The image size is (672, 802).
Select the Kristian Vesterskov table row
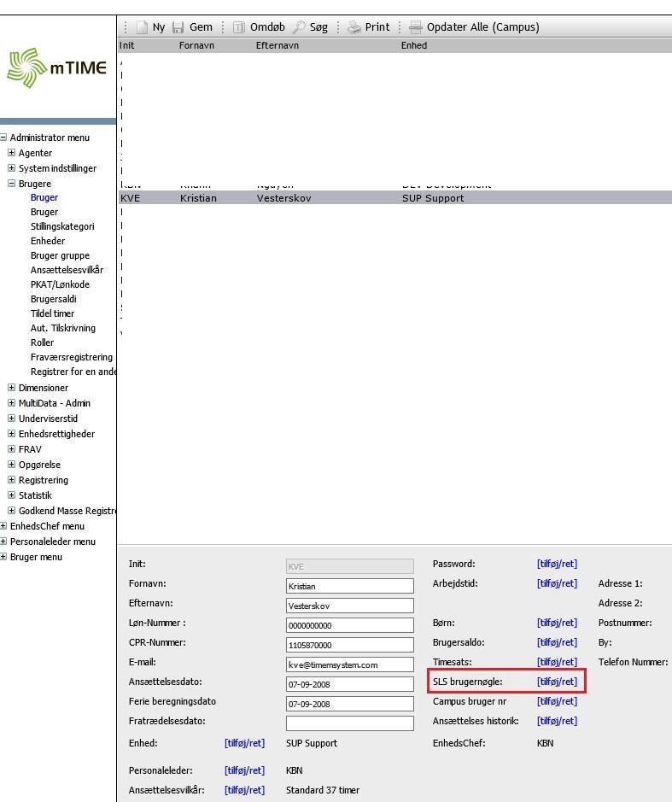pos(342,198)
